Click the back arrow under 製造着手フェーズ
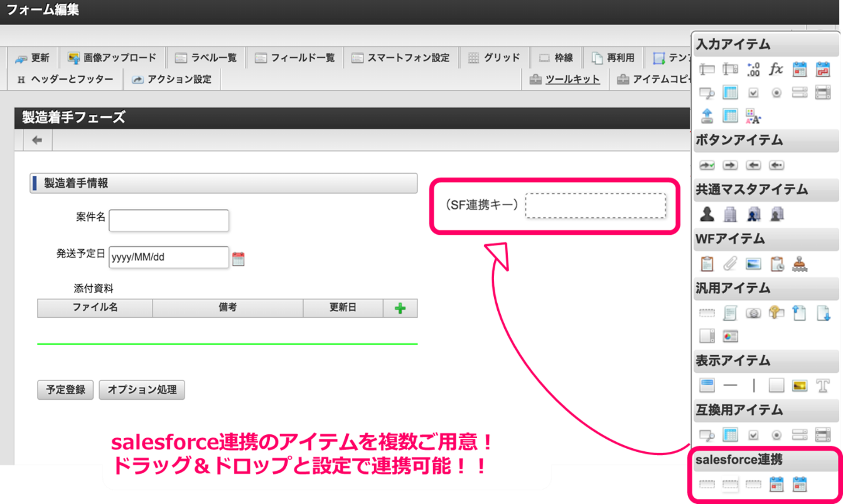The width and height of the screenshot is (843, 504). pos(36,139)
